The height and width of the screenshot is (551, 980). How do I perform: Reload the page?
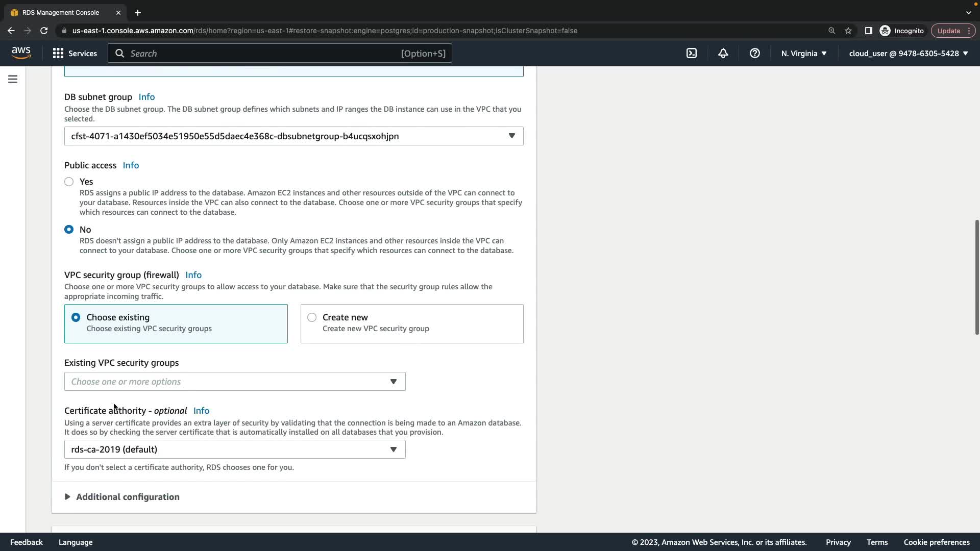[x=44, y=31]
